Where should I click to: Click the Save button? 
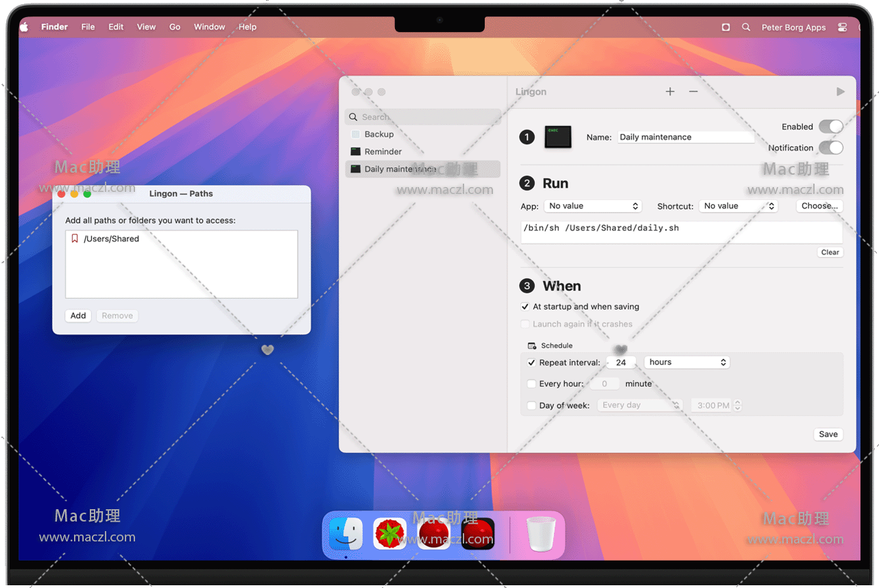tap(828, 434)
